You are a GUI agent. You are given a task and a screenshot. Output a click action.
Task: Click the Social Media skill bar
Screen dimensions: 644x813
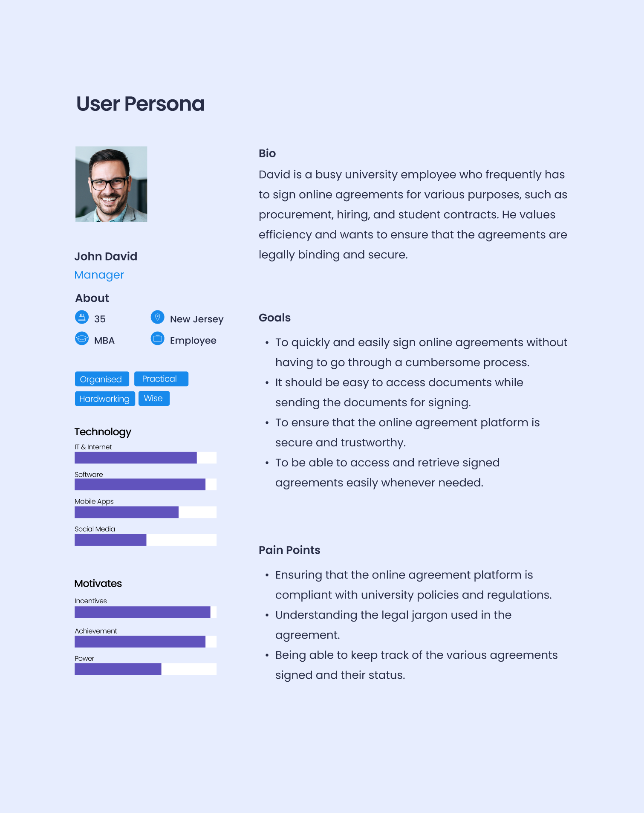pos(145,540)
